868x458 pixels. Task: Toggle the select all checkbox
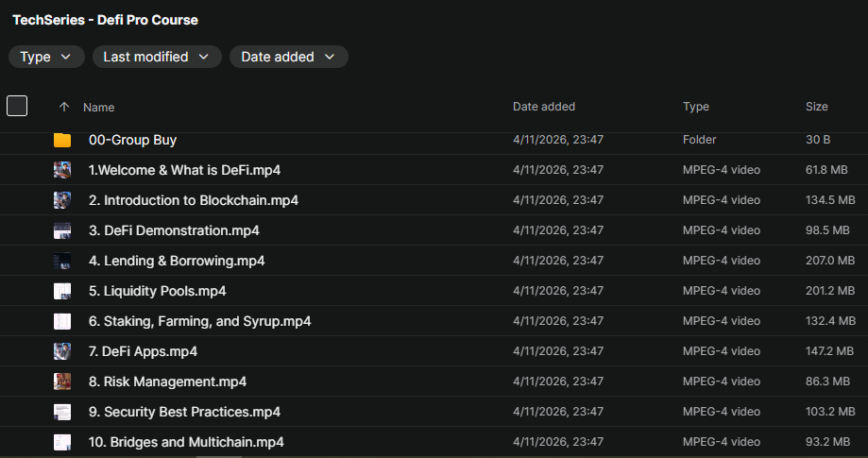tap(17, 106)
